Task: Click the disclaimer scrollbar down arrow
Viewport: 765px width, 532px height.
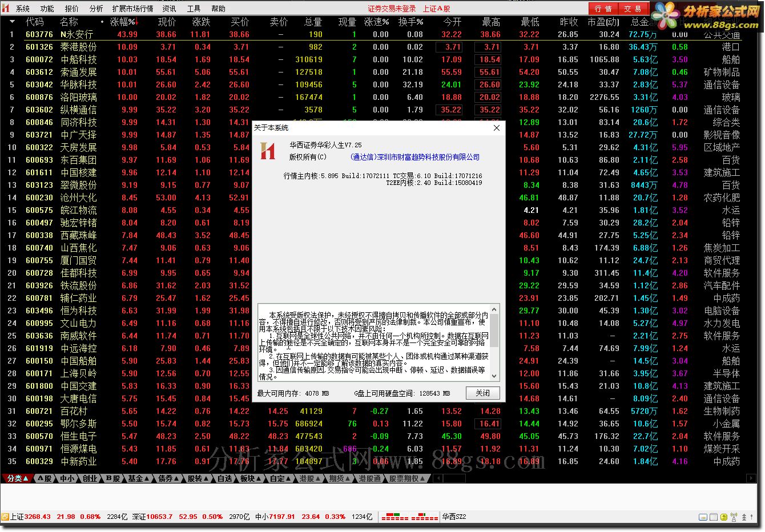Action: pyautogui.click(x=494, y=377)
